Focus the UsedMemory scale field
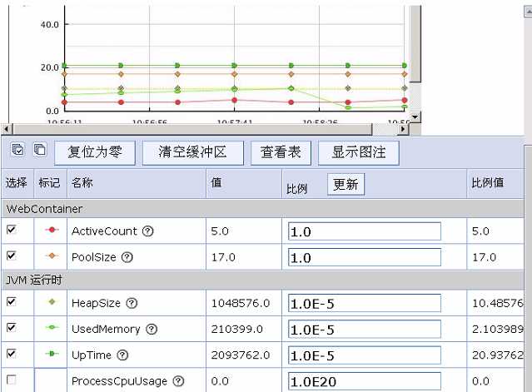This screenshot has width=532, height=392. (365, 329)
